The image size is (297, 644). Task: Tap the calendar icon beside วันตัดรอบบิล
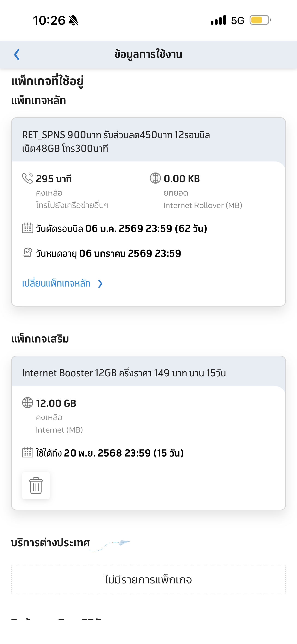point(27,228)
